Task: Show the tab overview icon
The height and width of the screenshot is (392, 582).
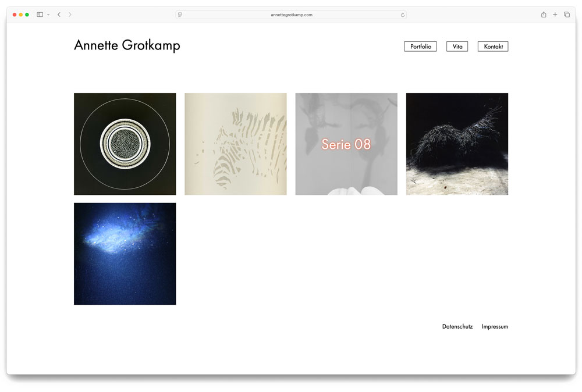Action: tap(567, 15)
